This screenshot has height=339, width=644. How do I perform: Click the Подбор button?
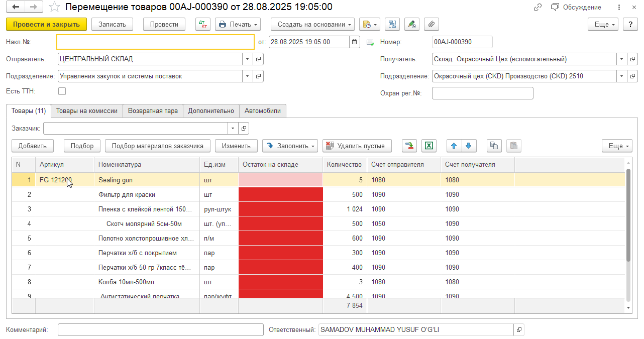[x=82, y=146]
